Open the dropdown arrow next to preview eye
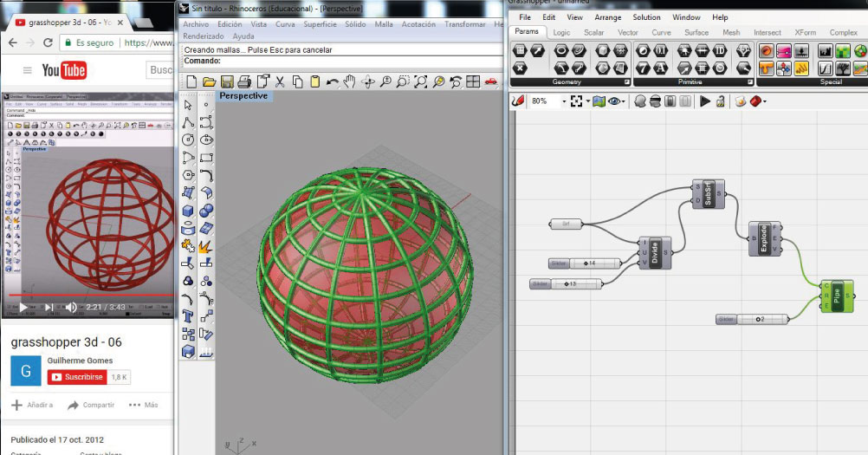Screen dimensions: 868x455 pos(624,102)
